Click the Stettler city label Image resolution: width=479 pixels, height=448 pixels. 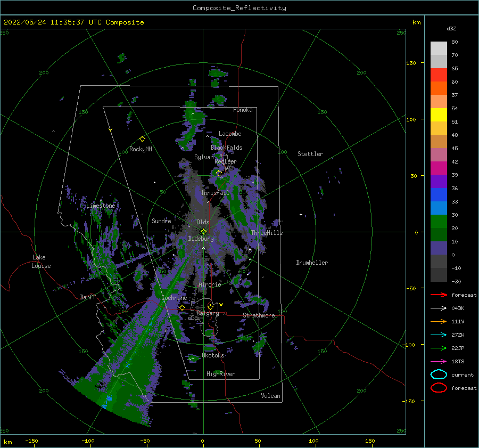[x=310, y=154]
